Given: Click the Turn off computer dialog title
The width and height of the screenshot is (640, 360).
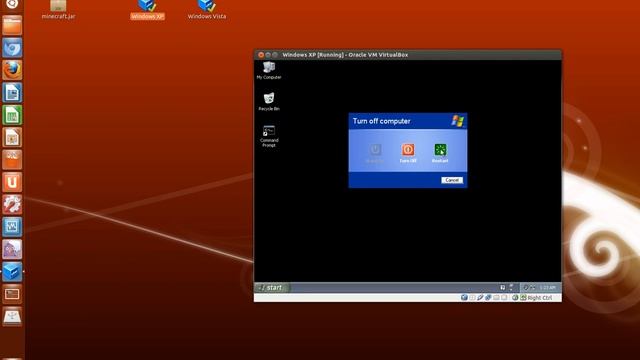Looking at the screenshot, I should point(382,121).
